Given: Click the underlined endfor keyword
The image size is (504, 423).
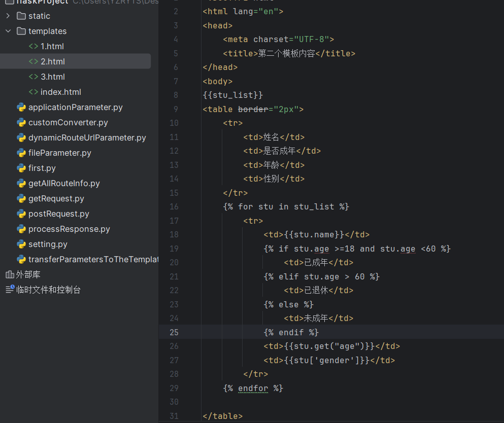Looking at the screenshot, I should [x=253, y=389].
